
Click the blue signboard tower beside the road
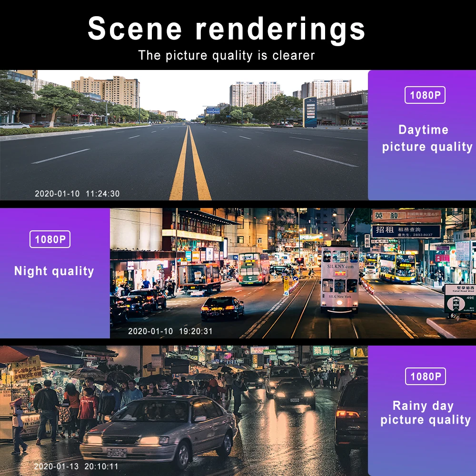pos(310,112)
